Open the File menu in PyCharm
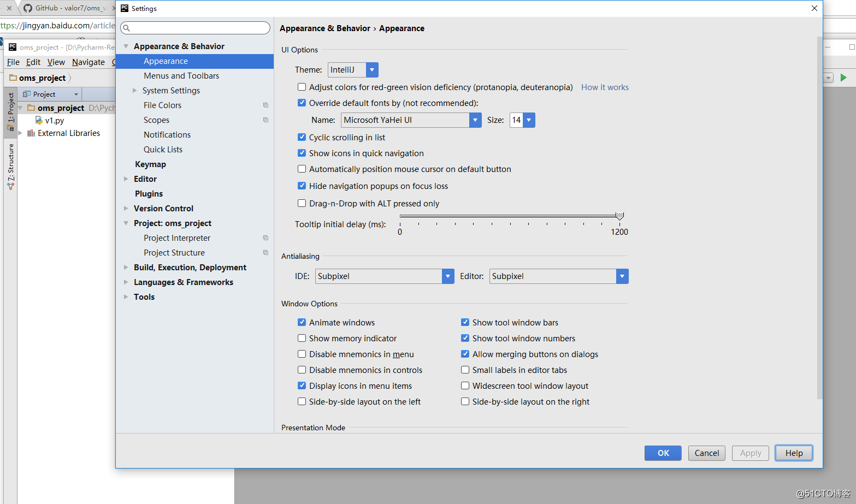This screenshot has height=504, width=856. click(x=13, y=62)
